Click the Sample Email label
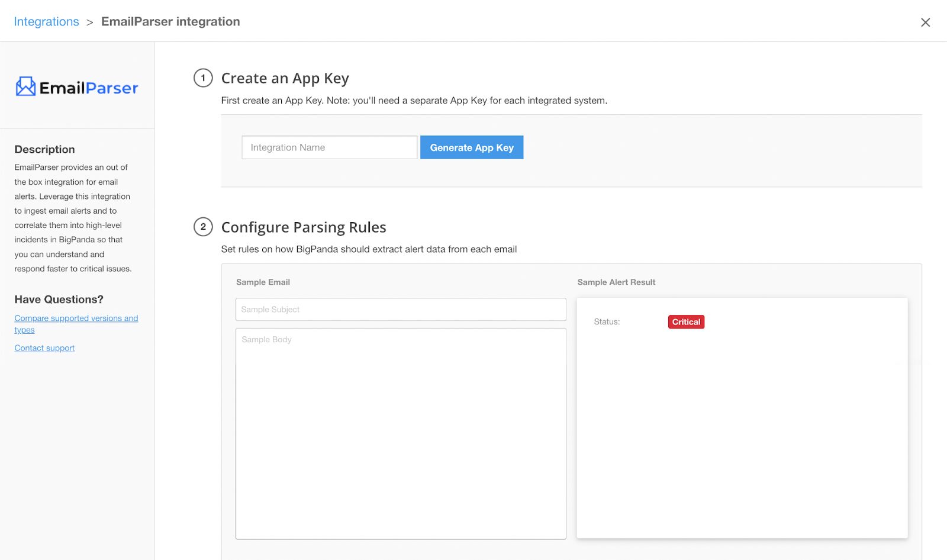The height and width of the screenshot is (560, 947). tap(263, 282)
